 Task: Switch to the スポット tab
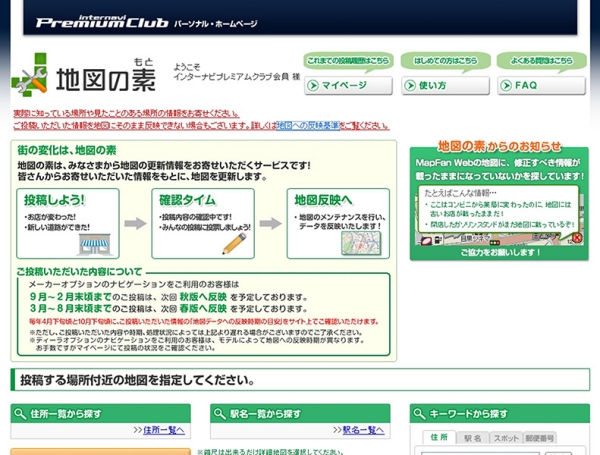point(506,438)
